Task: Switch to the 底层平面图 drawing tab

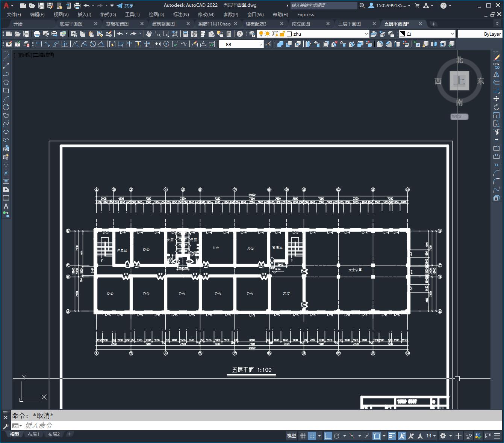Action: (71, 24)
